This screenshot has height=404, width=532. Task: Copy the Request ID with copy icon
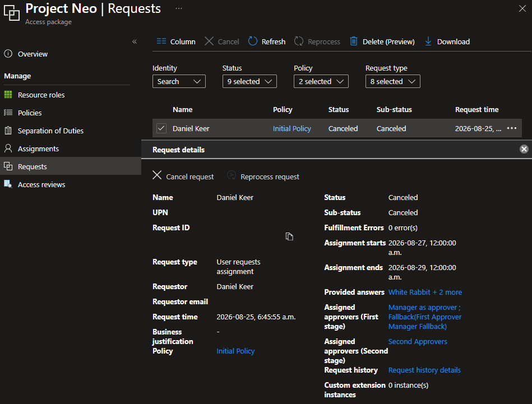[289, 236]
